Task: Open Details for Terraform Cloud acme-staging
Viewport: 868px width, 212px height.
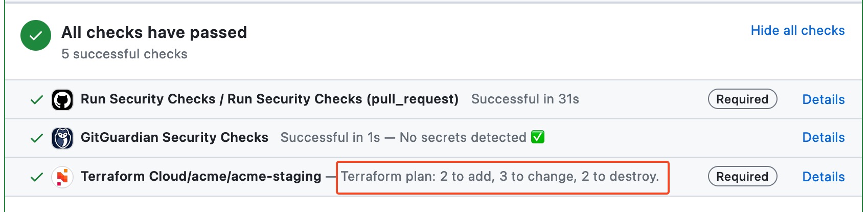Action: pyautogui.click(x=823, y=177)
